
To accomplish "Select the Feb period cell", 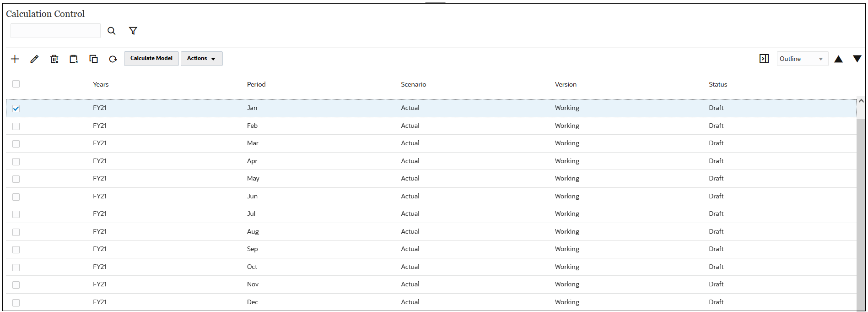I will point(252,126).
